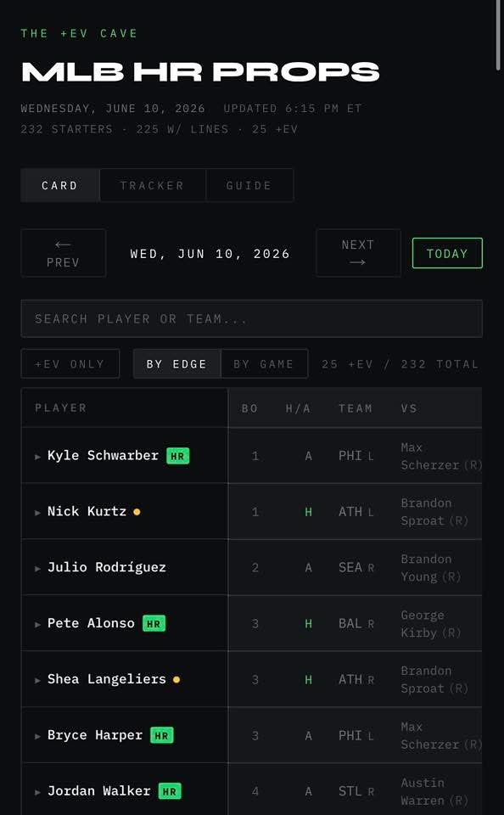The width and height of the screenshot is (504, 815).
Task: Expand the Pete Alonso row arrow
Action: click(x=37, y=624)
